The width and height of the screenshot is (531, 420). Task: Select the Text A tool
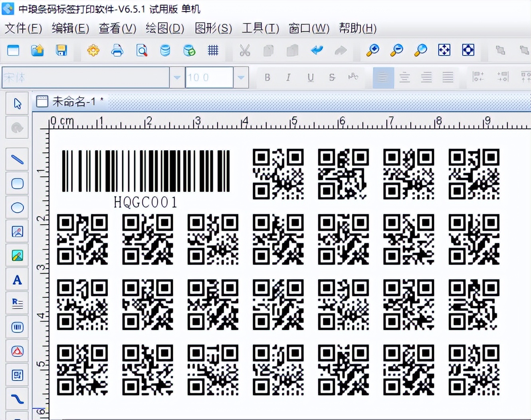tap(17, 279)
